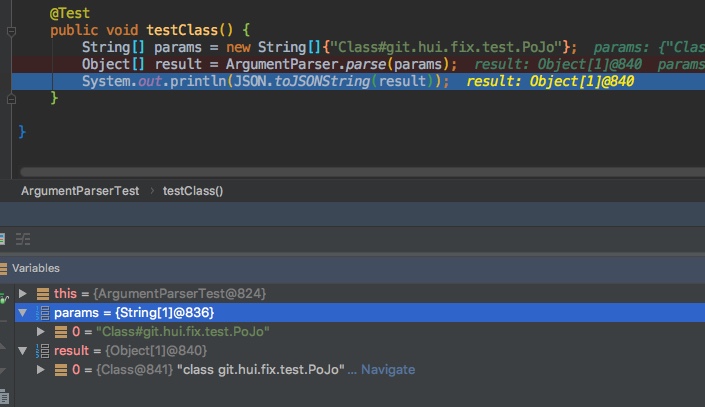This screenshot has width=705, height=407.
Task: Click the fold marker beside testClass method
Action: [12, 31]
